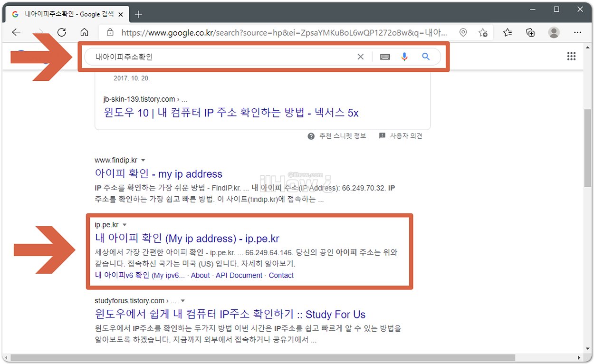Reload the page with refresh icon
The width and height of the screenshot is (594, 364).
(62, 32)
